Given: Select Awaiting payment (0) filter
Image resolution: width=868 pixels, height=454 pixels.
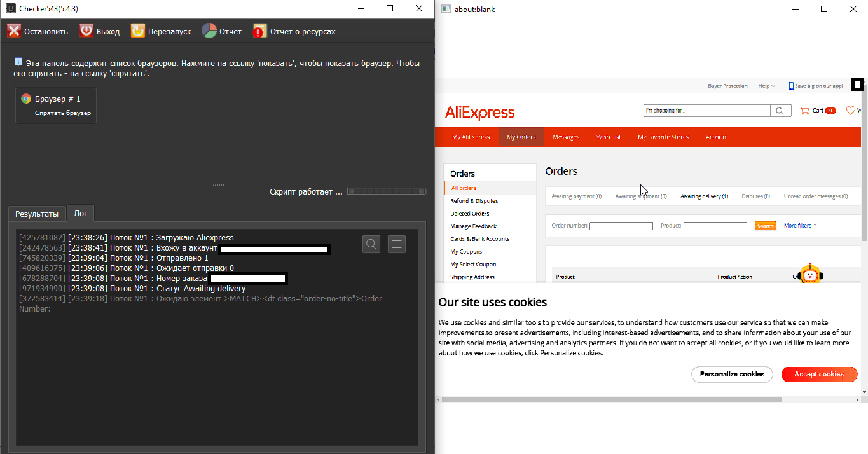Looking at the screenshot, I should 577,196.
